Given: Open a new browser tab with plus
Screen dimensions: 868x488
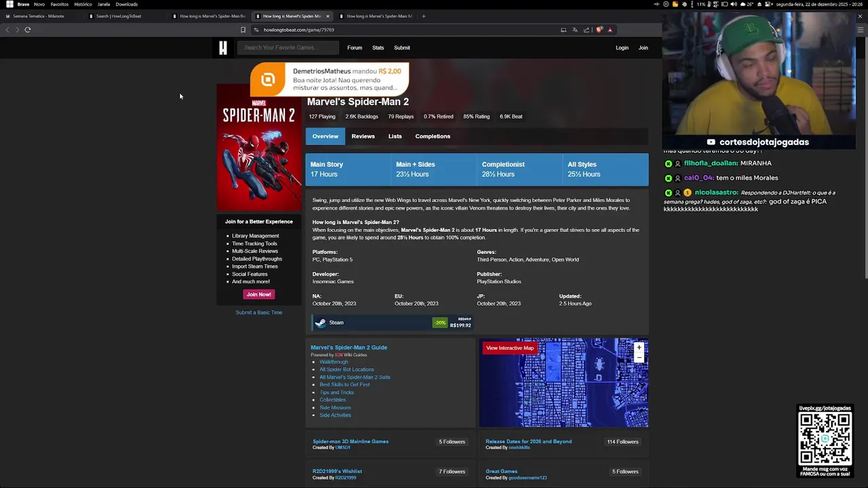Looking at the screenshot, I should point(424,16).
